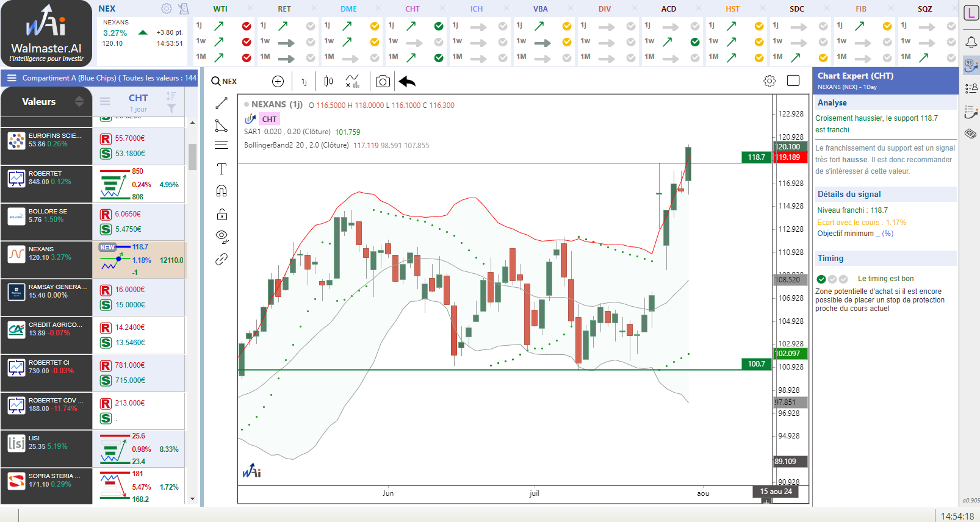The height and width of the screenshot is (522, 980).
Task: Open the list filter funnel
Action: (171, 109)
